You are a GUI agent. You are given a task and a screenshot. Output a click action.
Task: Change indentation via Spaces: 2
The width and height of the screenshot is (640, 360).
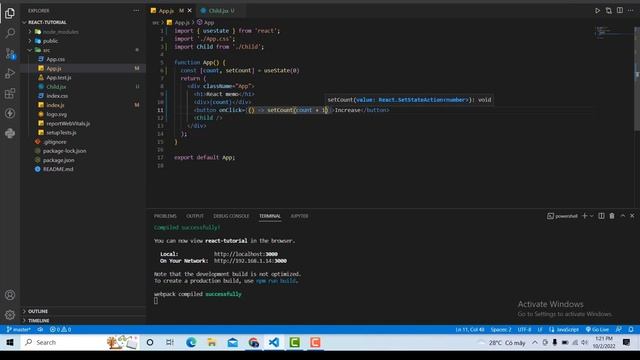(x=501, y=329)
